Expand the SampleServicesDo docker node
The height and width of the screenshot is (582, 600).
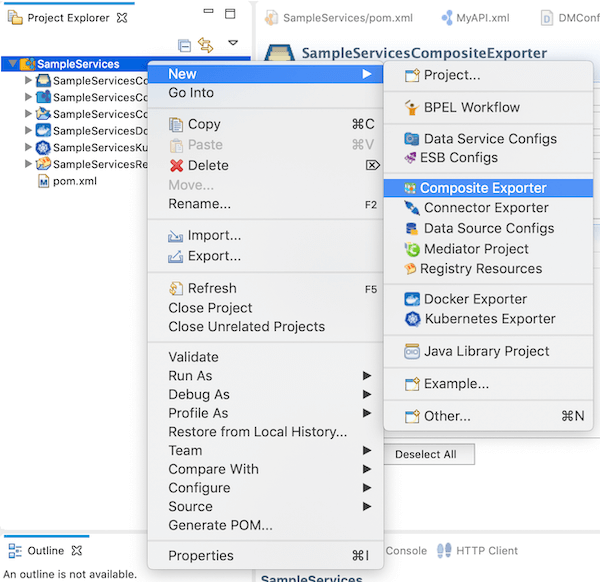[28, 130]
